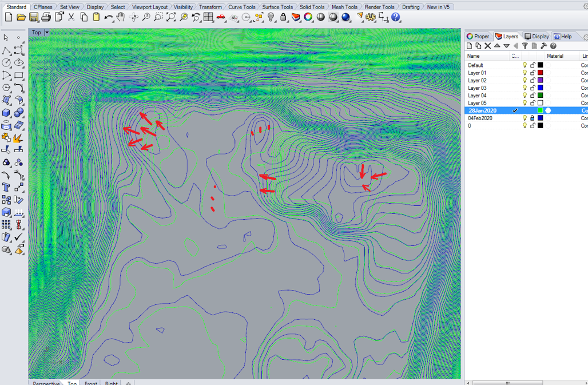Open the Properties panel tab
Image resolution: width=588 pixels, height=385 pixels.
(x=479, y=37)
